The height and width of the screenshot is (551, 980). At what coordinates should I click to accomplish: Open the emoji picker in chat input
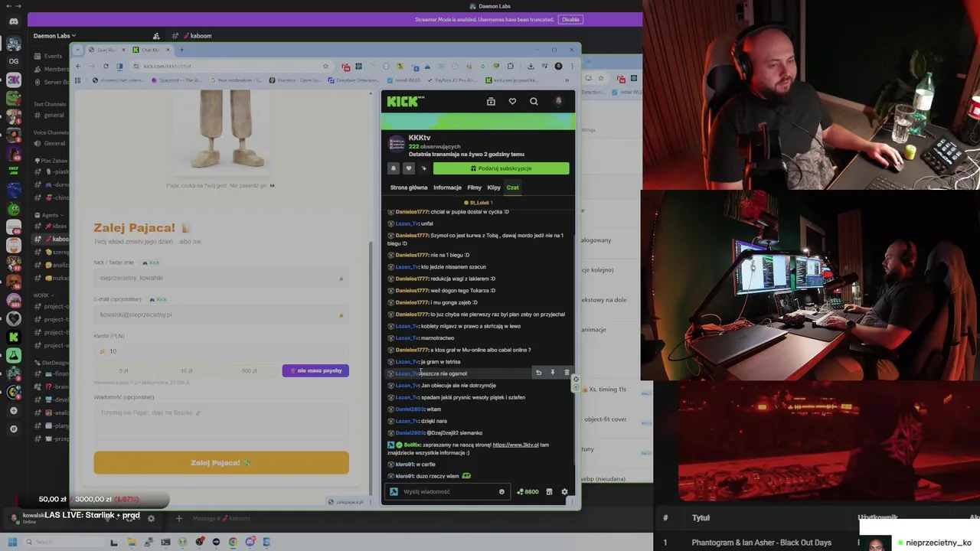click(x=501, y=492)
